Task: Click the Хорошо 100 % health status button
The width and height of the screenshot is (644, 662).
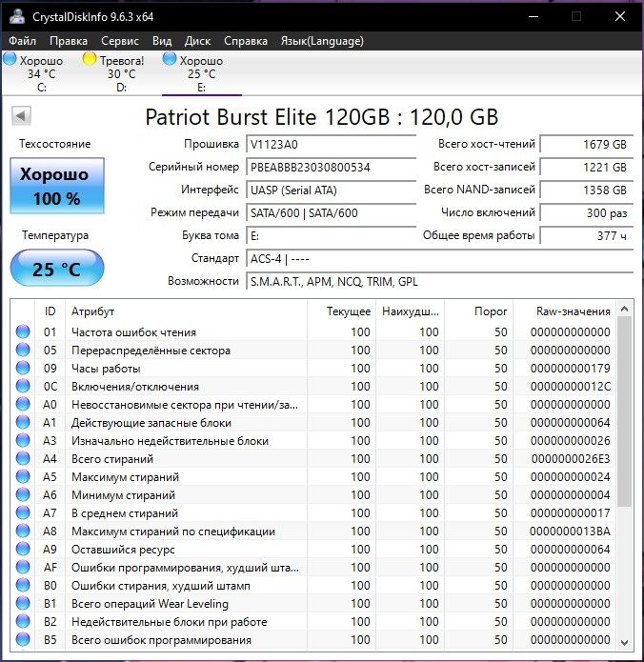Action: click(x=57, y=186)
